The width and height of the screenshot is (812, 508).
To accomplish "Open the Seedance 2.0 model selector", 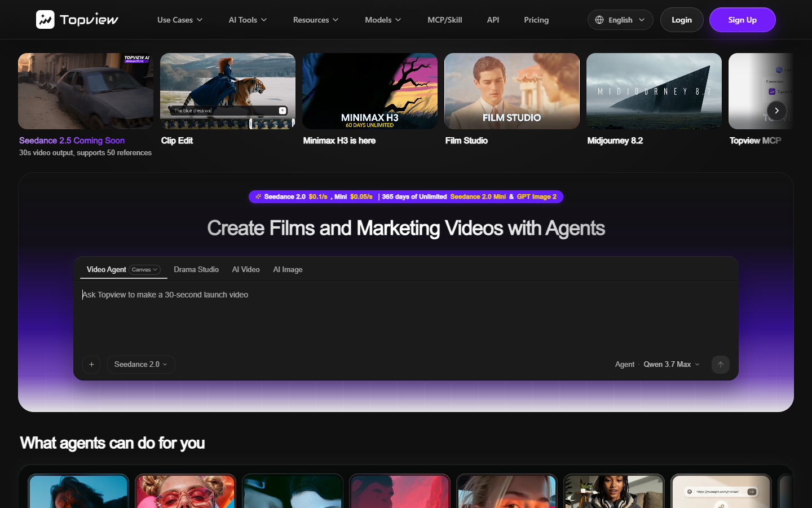I will 141,365.
